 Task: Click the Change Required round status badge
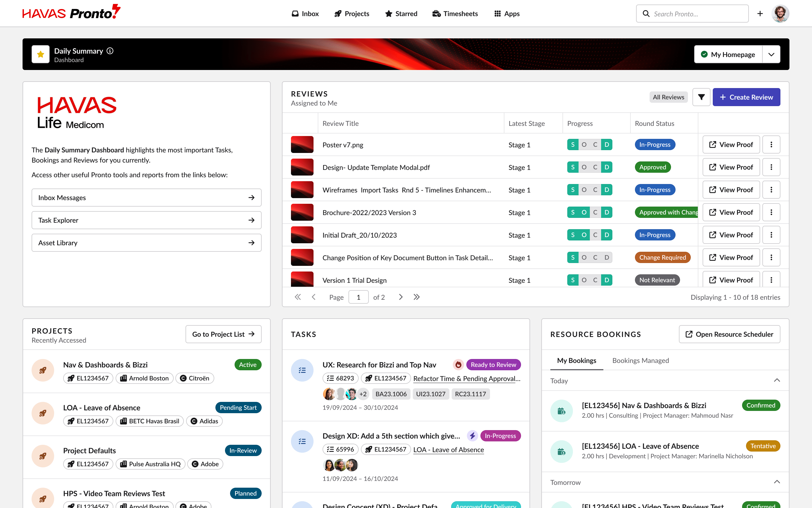click(x=662, y=257)
